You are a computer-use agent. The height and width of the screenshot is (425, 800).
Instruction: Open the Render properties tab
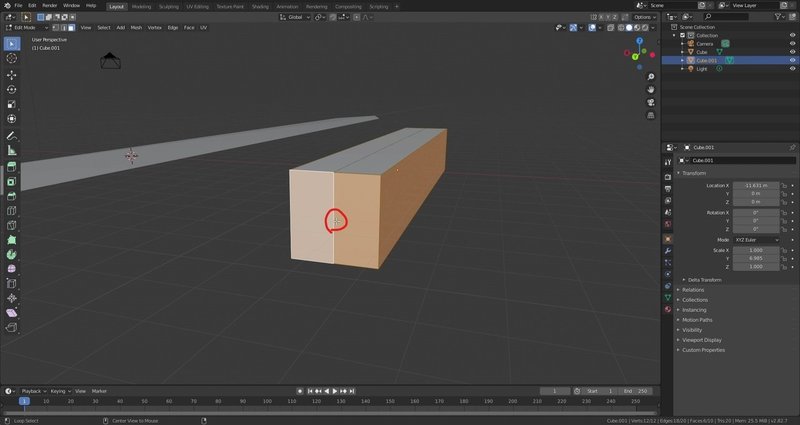pos(668,177)
